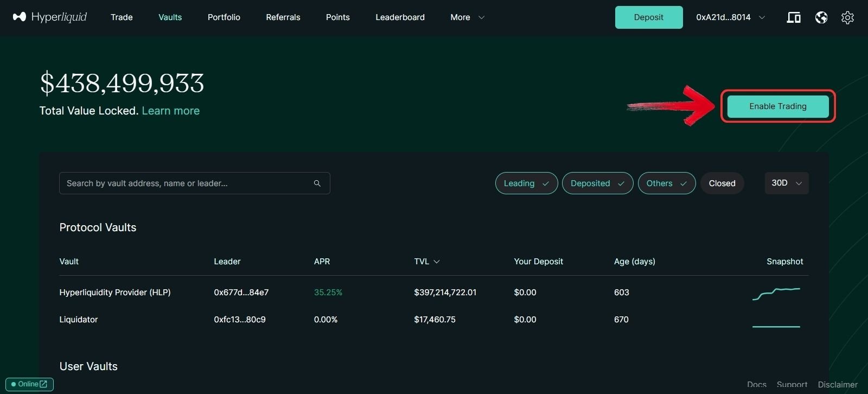Open the device layout icon in header

point(794,17)
